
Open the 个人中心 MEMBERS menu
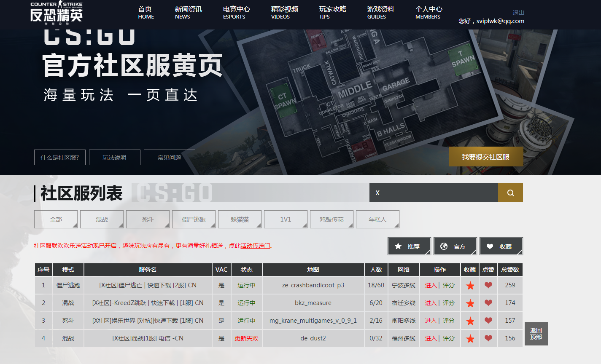tap(427, 13)
